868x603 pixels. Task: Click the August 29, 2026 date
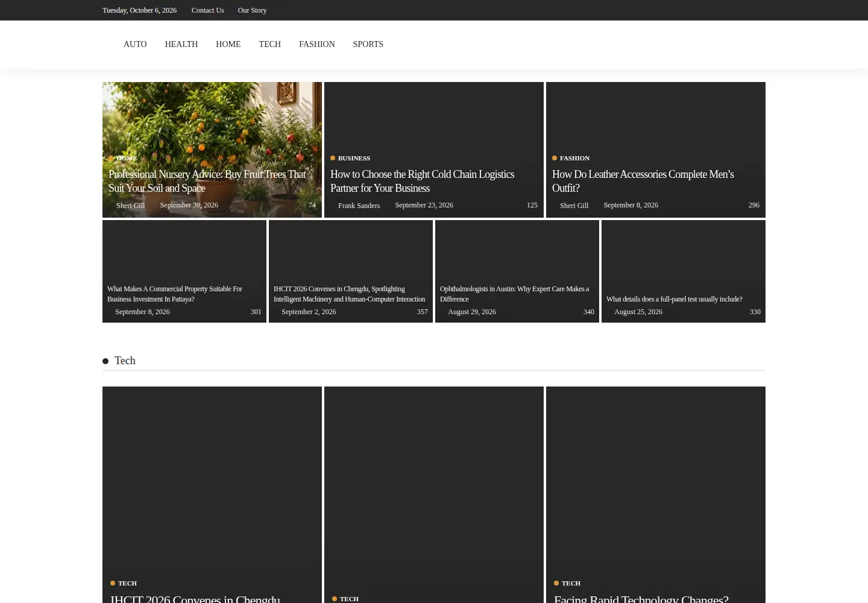pyautogui.click(x=472, y=312)
